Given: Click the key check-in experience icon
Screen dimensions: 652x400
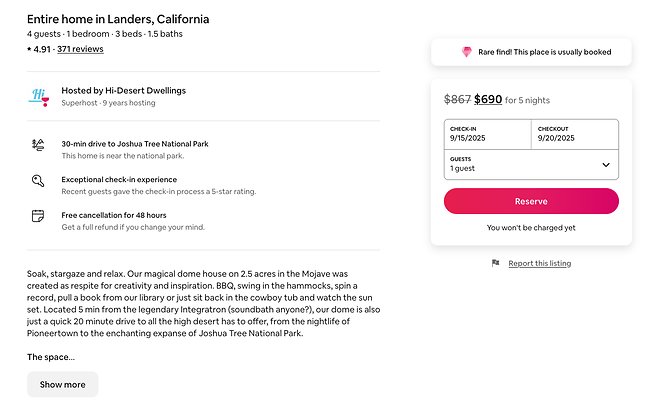Looking at the screenshot, I should 38,181.
